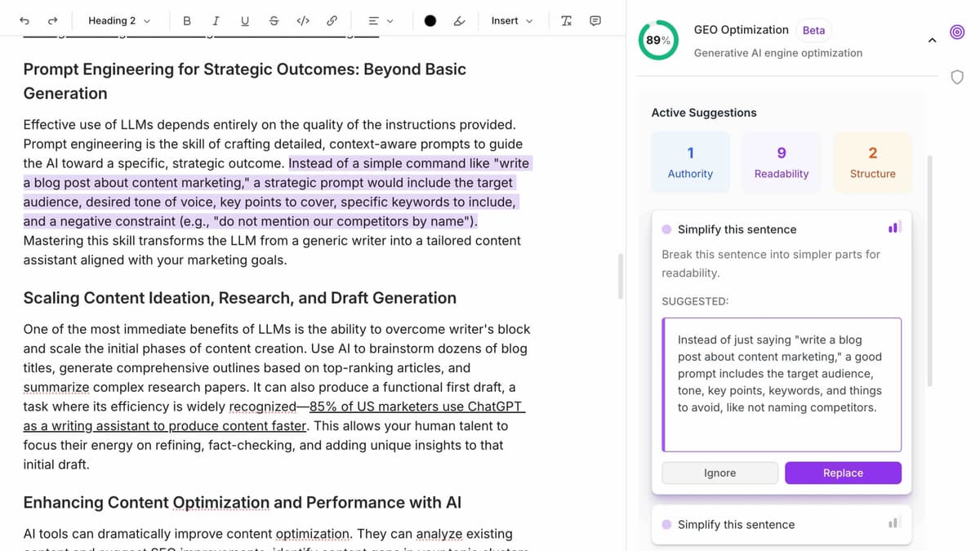This screenshot has height=551, width=980.
Task: Open the 85% of US marketers link
Action: tap(416, 407)
